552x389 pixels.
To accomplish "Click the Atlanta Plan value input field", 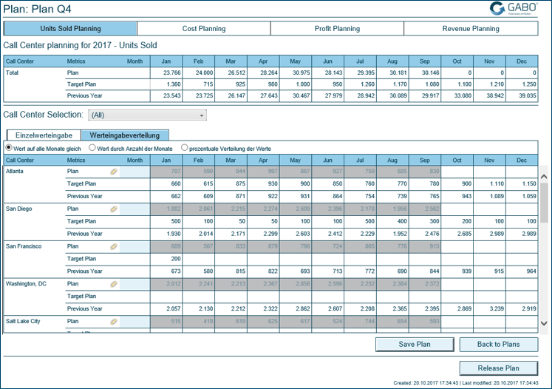I will (x=135, y=172).
